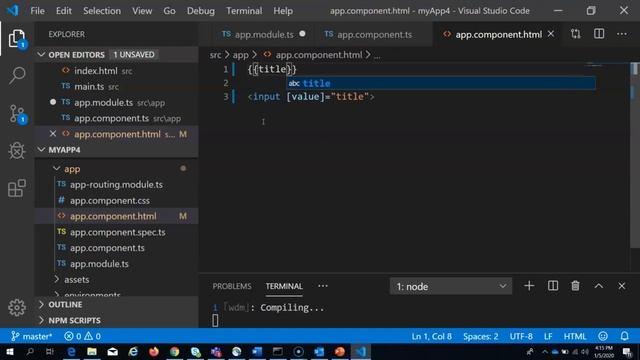Viewport: 640px width, 360px height.
Task: Open Firefox from taskbar
Action: coord(154,351)
